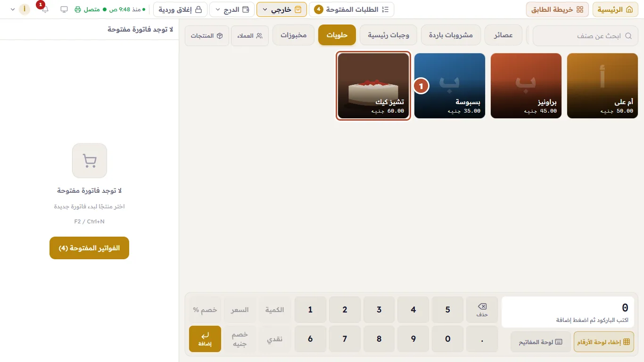644x362 pixels.
Task: Click the خصم % percent discount key
Action: point(205,310)
